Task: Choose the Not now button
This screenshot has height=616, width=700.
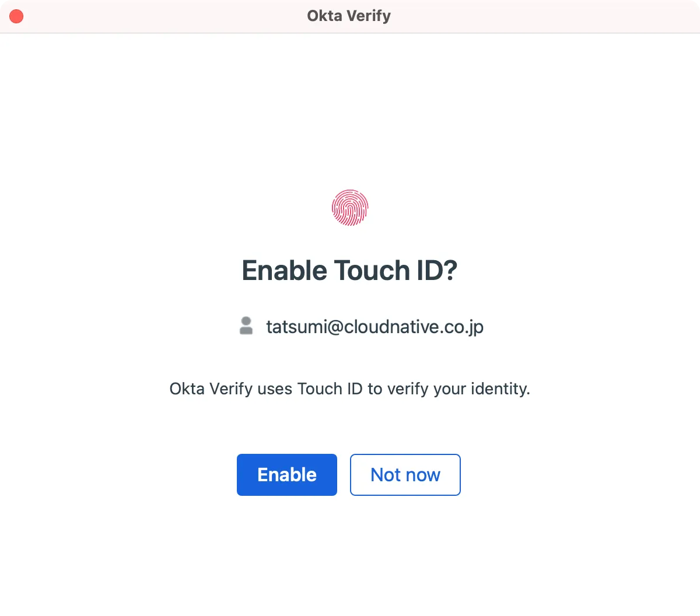Action: [405, 475]
